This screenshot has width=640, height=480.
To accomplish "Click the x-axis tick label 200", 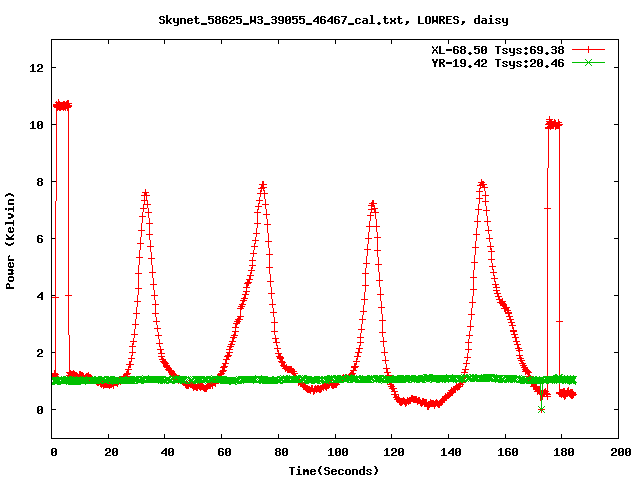I will 620,452.
